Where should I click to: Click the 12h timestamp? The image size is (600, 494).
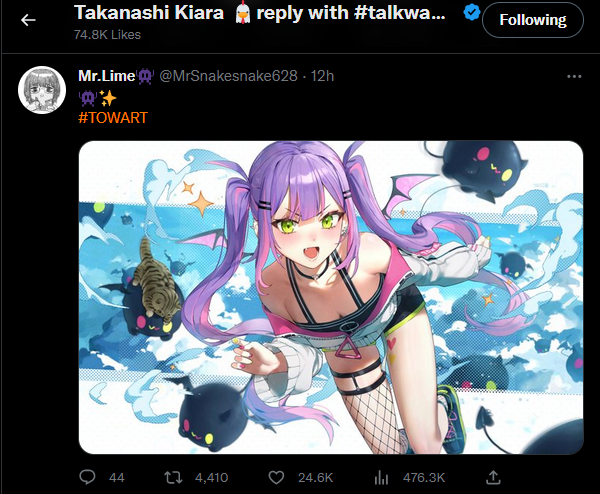(322, 76)
